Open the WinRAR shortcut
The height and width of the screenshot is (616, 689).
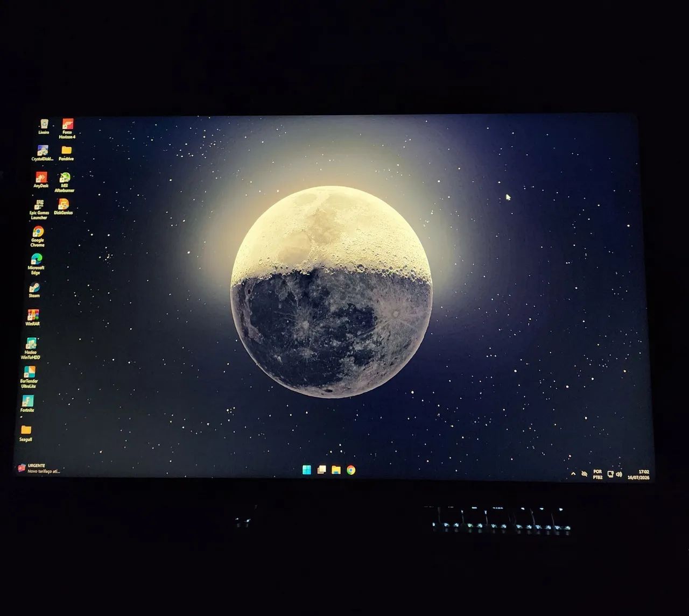click(33, 318)
